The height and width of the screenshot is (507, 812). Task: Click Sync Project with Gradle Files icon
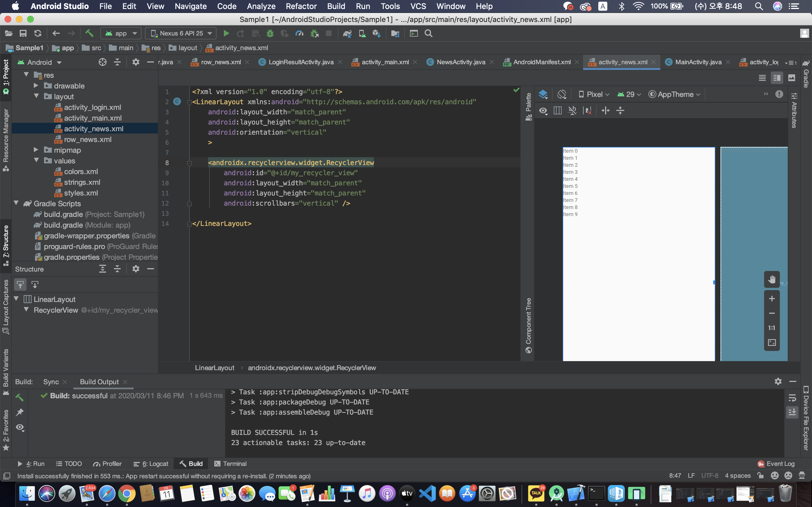[347, 33]
